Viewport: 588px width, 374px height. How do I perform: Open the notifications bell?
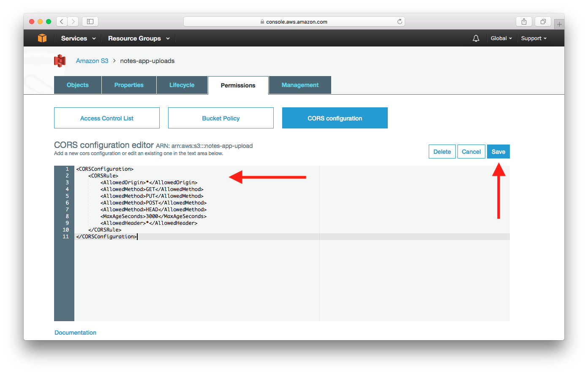(476, 38)
